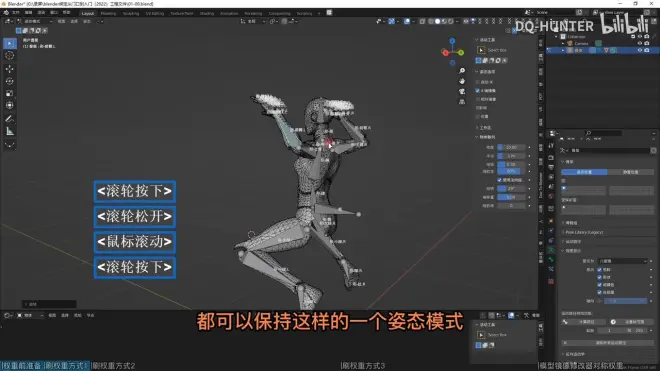This screenshot has height=371, width=660.
Task: Expand the Pose Library (Legacy) panel
Action: pyautogui.click(x=584, y=232)
